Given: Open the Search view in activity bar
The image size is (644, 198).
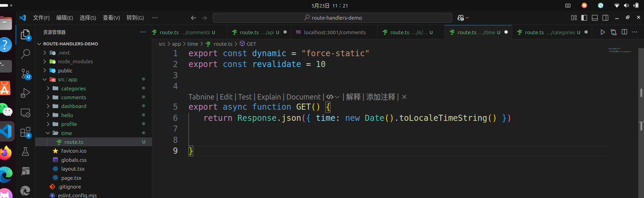Looking at the screenshot, I should pos(25,54).
